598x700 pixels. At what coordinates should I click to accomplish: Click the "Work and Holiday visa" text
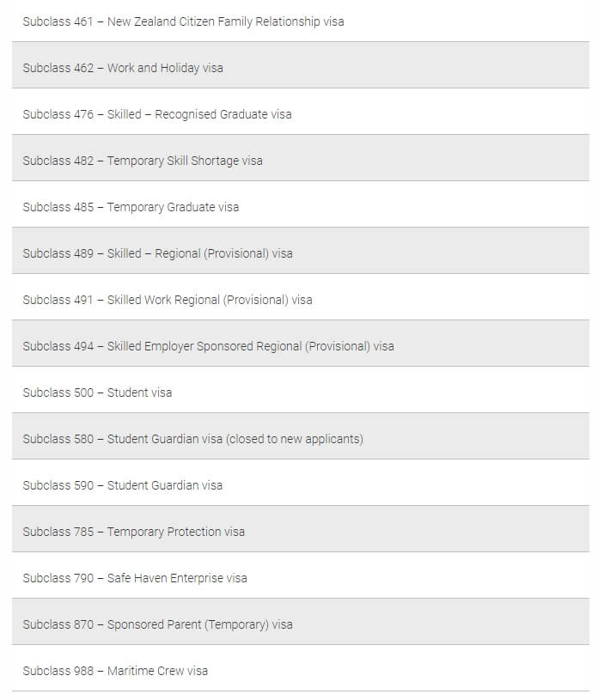pos(165,68)
